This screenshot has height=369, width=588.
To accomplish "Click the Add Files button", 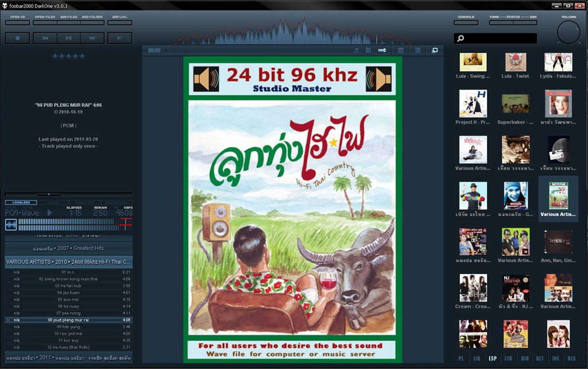I will [x=69, y=22].
